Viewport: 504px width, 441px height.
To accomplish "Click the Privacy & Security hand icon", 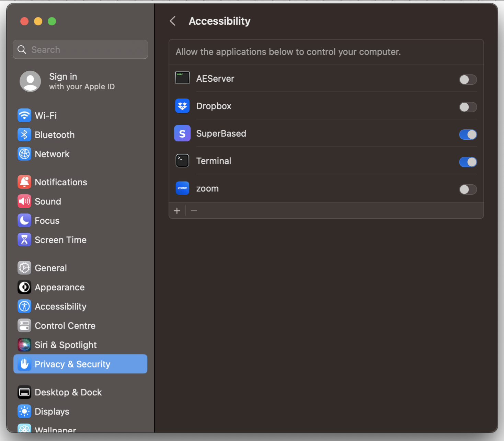I will (24, 364).
